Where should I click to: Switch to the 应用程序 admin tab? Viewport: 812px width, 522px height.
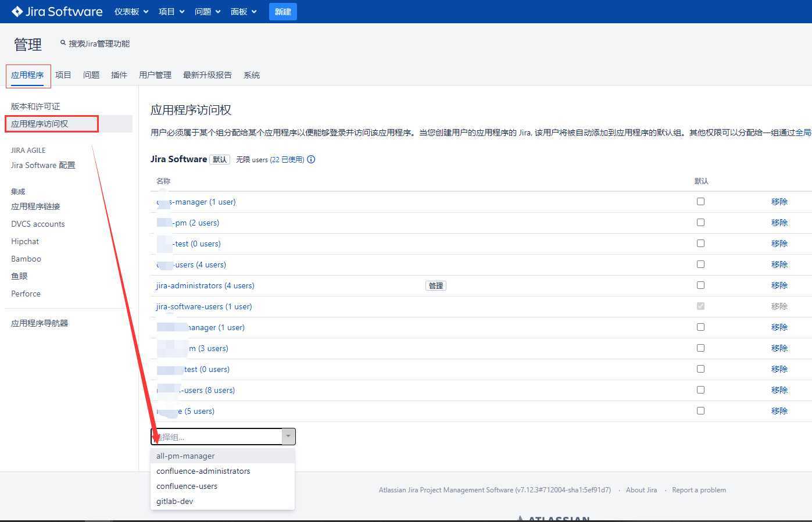[27, 75]
